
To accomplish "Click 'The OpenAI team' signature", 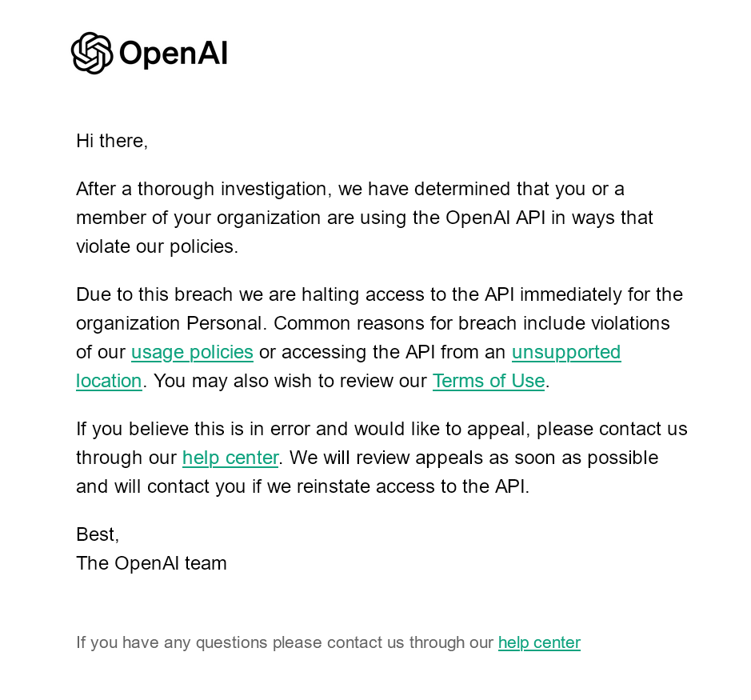I will click(x=151, y=563).
